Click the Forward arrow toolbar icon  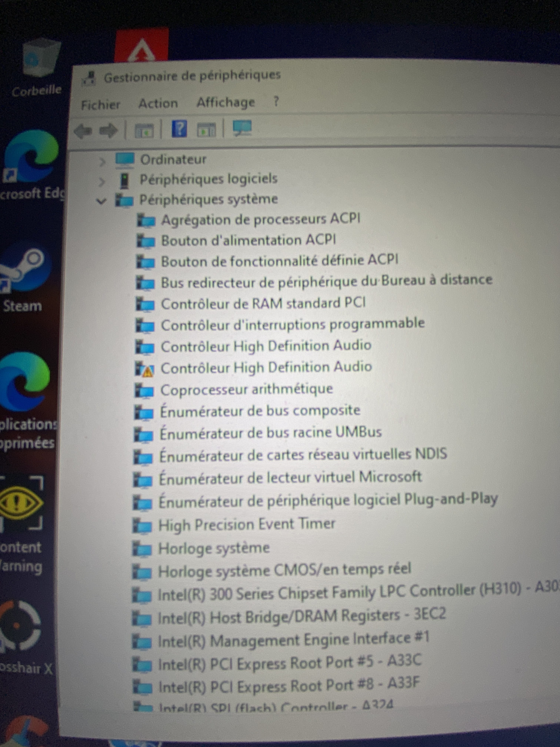pyautogui.click(x=108, y=130)
